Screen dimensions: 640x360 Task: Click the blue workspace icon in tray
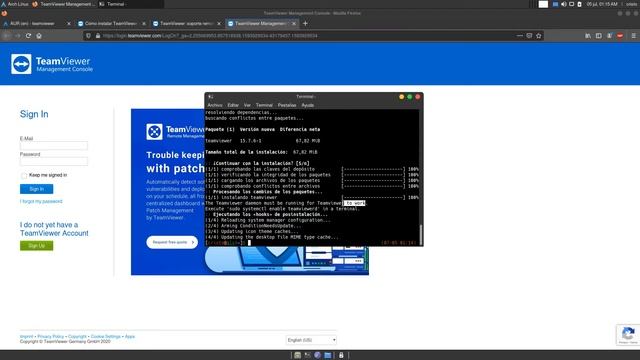[555, 4]
